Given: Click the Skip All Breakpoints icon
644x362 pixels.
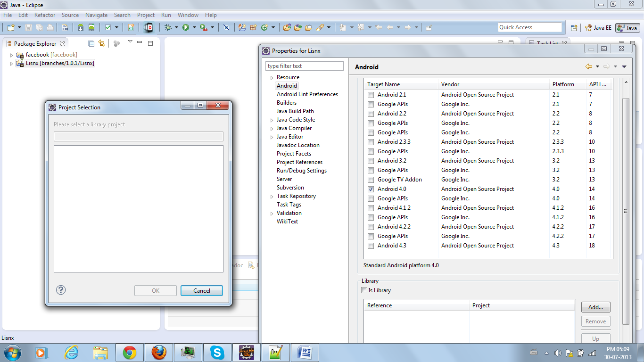Looking at the screenshot, I should click(226, 28).
